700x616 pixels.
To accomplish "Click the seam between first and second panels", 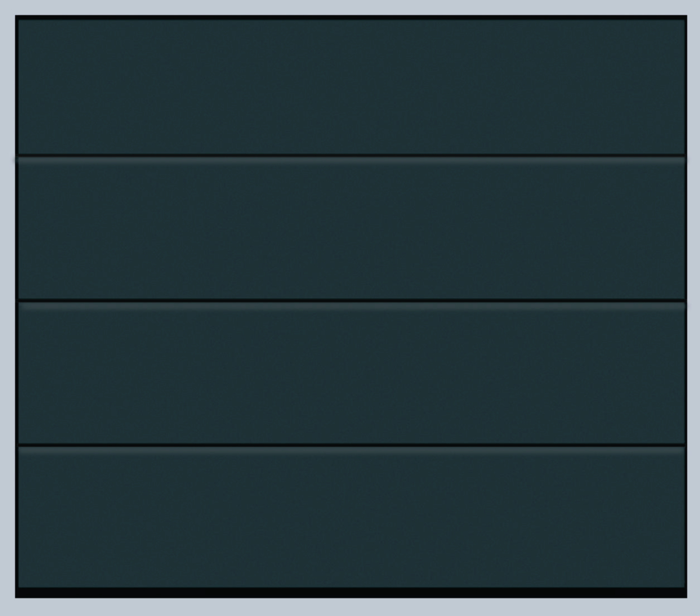I will point(351,155).
